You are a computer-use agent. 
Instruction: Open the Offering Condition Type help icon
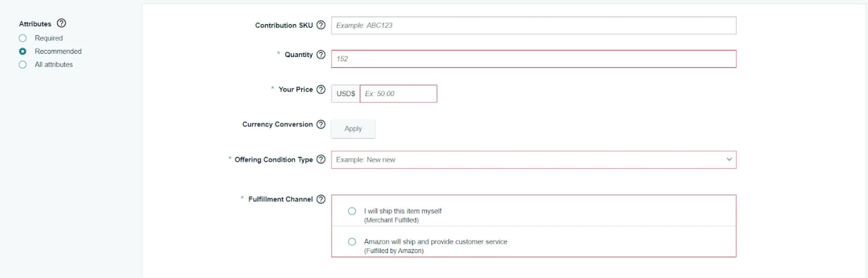(321, 159)
